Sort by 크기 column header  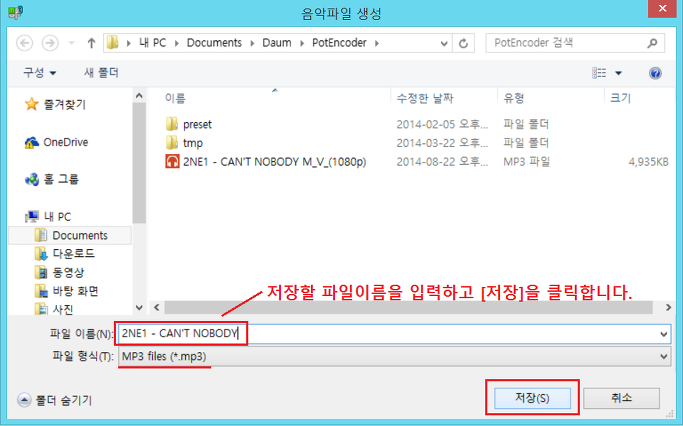[x=620, y=98]
